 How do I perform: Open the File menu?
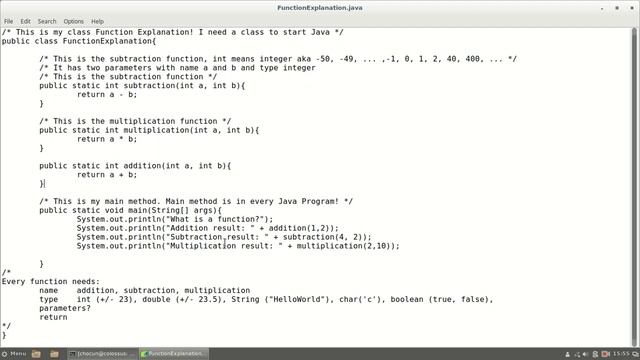(9, 21)
